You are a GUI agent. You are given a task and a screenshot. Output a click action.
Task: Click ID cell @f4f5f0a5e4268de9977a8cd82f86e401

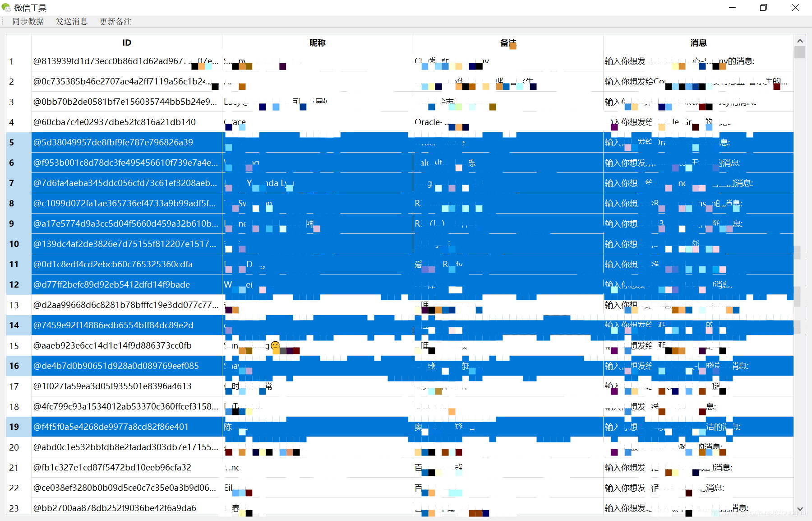(127, 427)
